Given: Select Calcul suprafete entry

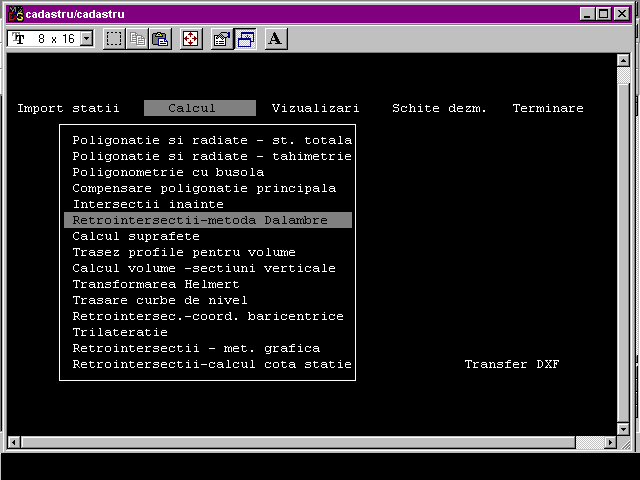Looking at the screenshot, I should point(135,236).
